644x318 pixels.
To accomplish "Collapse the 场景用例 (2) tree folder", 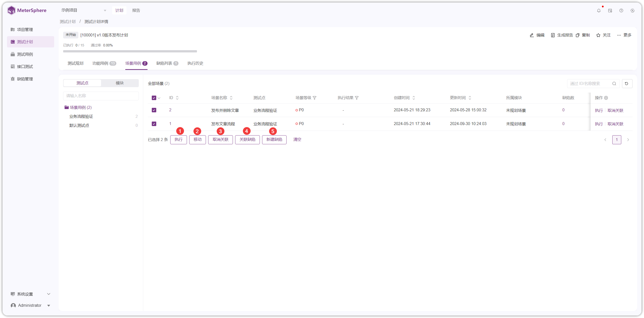I will pyautogui.click(x=66, y=107).
